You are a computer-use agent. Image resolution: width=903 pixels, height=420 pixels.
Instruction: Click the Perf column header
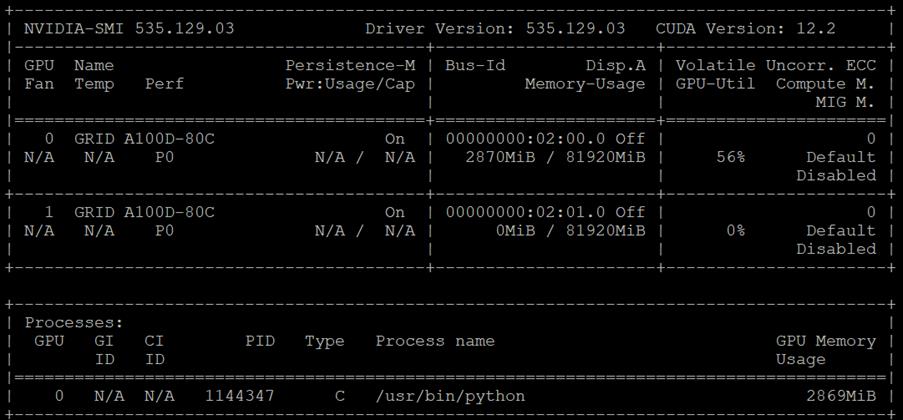[164, 84]
